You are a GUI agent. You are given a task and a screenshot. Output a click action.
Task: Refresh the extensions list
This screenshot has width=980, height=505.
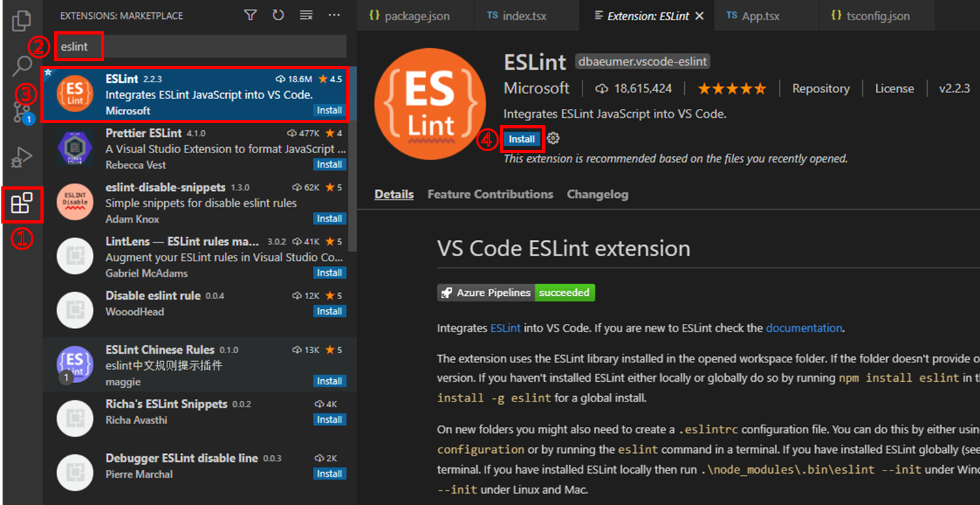click(278, 15)
